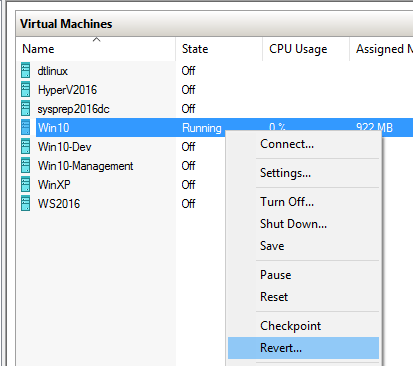The height and width of the screenshot is (366, 413).
Task: Choose Connect... from the context menu
Action: tap(303, 144)
